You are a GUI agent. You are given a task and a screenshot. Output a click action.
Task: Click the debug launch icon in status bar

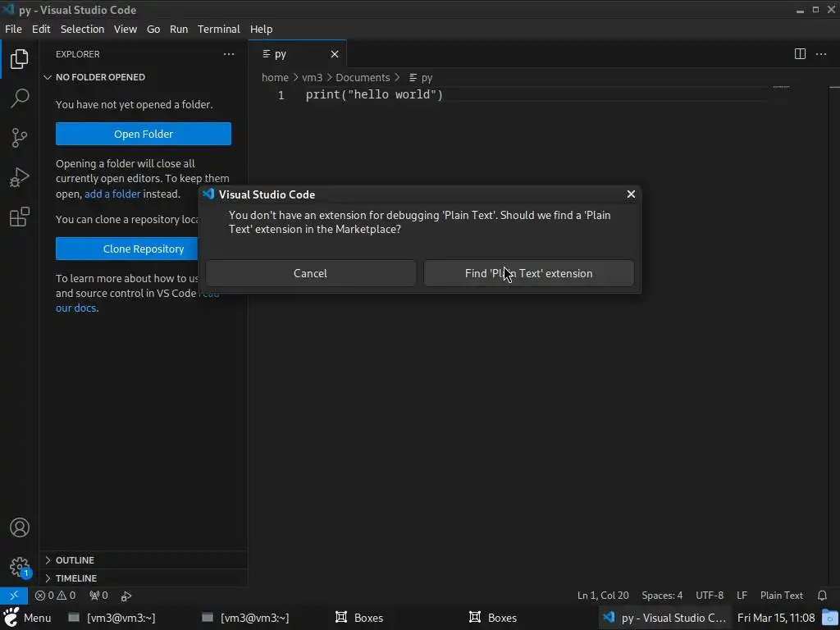click(126, 596)
